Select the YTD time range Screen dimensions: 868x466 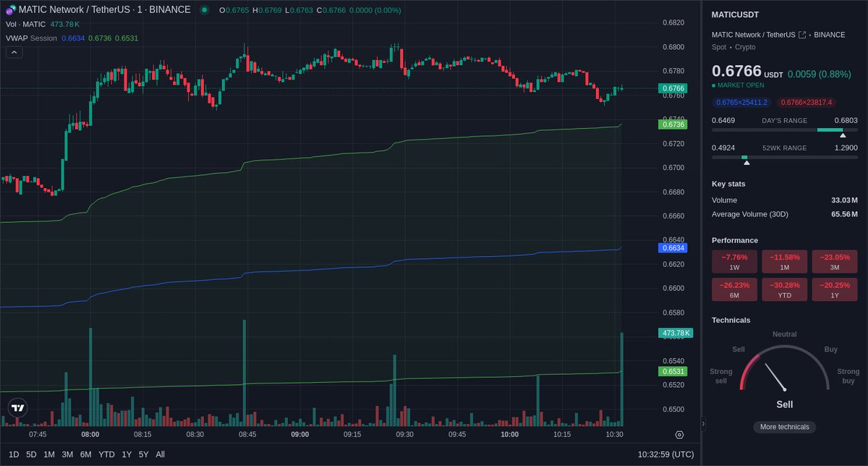[106, 454]
